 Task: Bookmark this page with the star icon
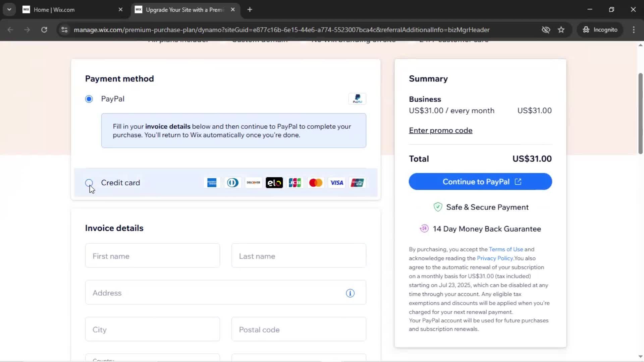[561, 30]
